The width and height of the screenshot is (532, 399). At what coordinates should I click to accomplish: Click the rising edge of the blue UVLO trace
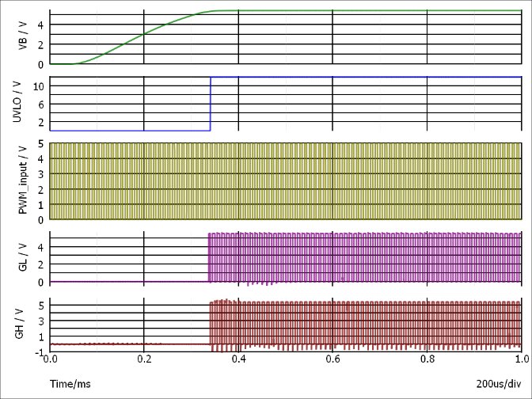(x=210, y=103)
